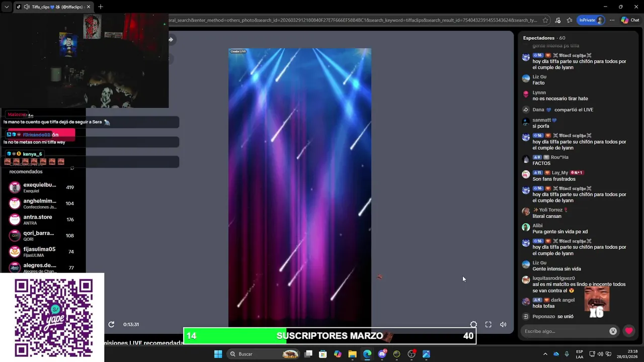This screenshot has width=644, height=362.
Task: Click the 'Escribe algo...' chat input field
Action: [x=565, y=331]
